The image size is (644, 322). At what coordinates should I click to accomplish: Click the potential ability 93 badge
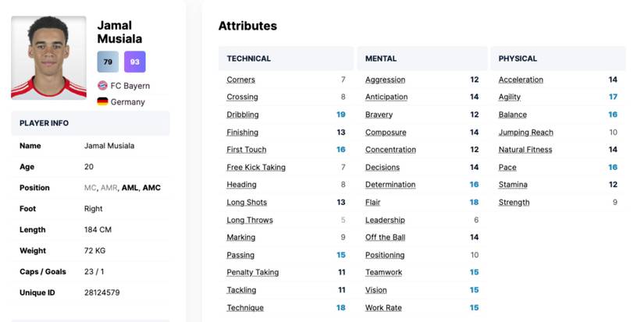tap(134, 62)
